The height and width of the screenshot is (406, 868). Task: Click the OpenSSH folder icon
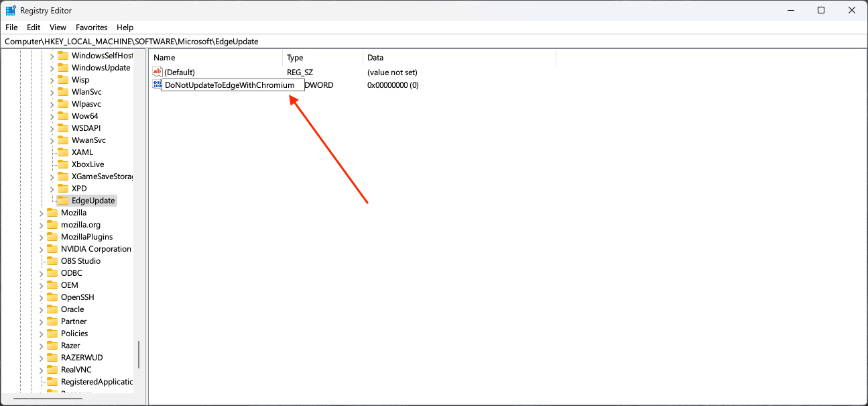52,297
